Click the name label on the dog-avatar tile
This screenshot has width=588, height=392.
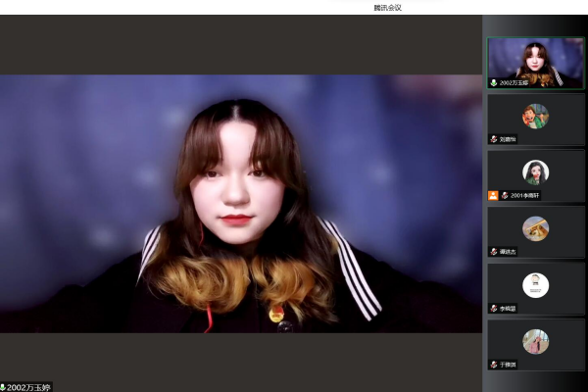coord(508,252)
